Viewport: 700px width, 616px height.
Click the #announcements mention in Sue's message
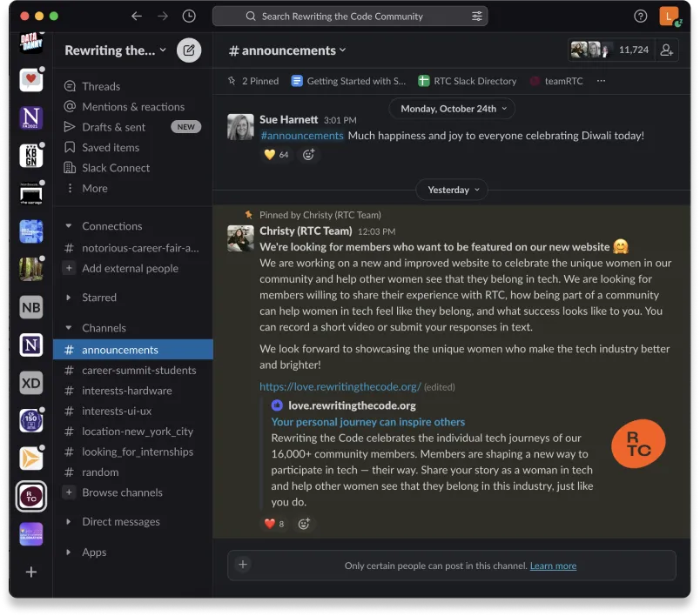pos(302,136)
